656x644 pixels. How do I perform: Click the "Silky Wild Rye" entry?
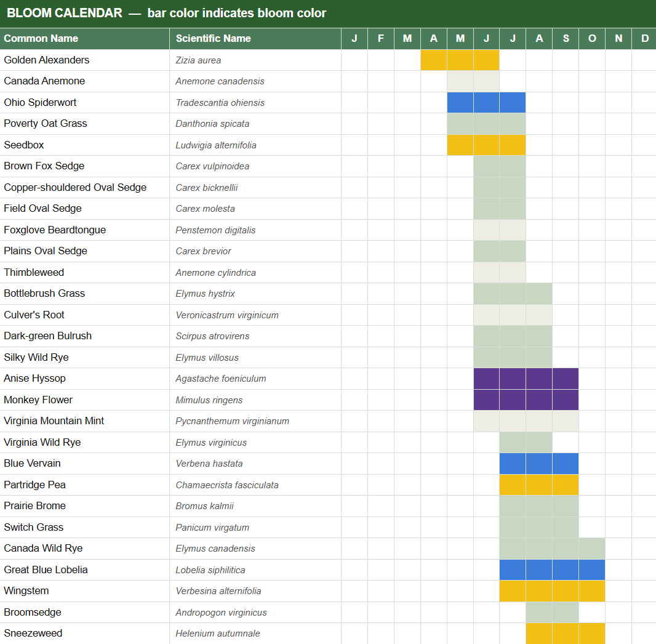pos(36,357)
